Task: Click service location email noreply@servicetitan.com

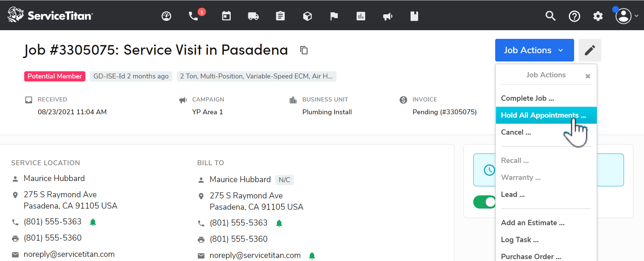Action: pyautogui.click(x=69, y=254)
